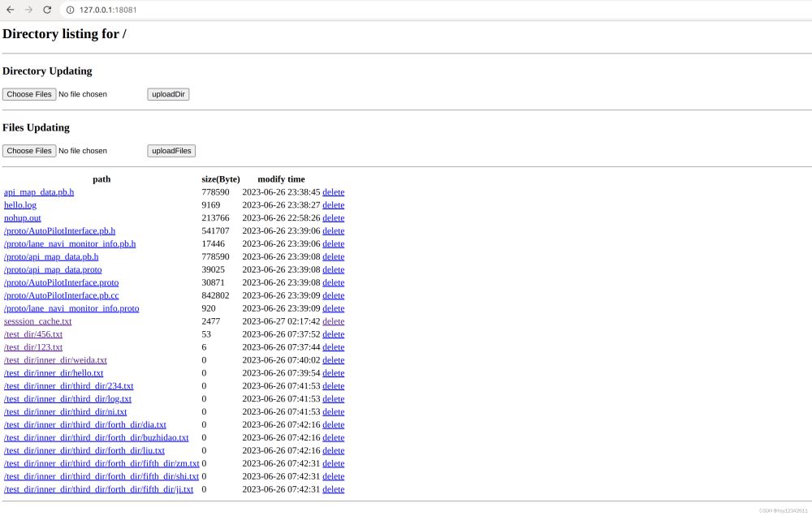The image size is (812, 516).
Task: Open the sesssion_cache.txt link
Action: [38, 321]
